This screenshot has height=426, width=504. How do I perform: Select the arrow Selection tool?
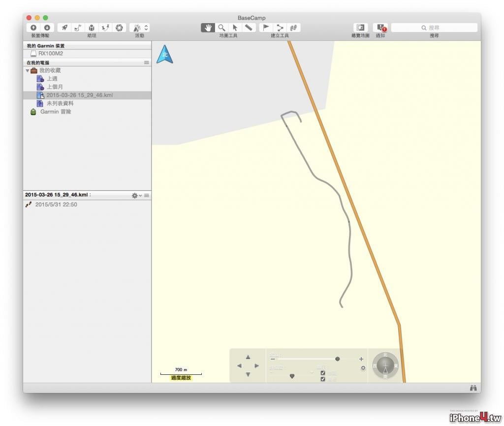(x=235, y=28)
